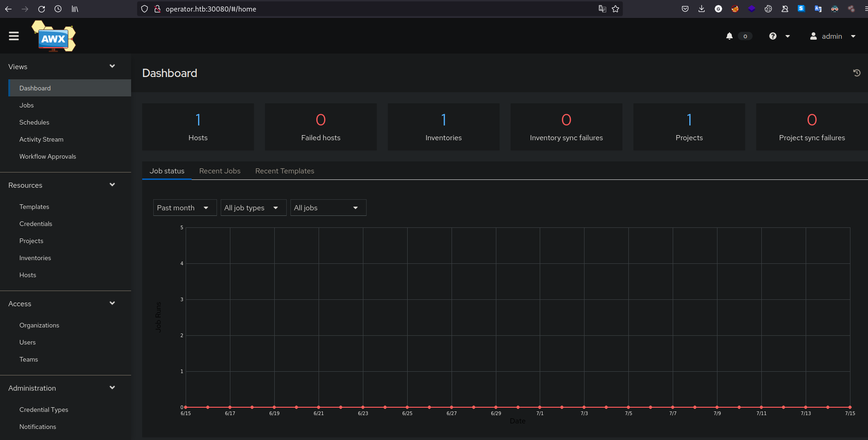This screenshot has width=868, height=440.
Task: Click the Projects count card
Action: pyautogui.click(x=689, y=127)
